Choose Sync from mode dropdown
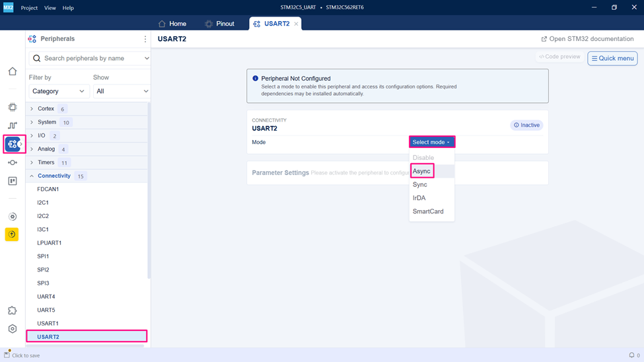 pos(432,184)
